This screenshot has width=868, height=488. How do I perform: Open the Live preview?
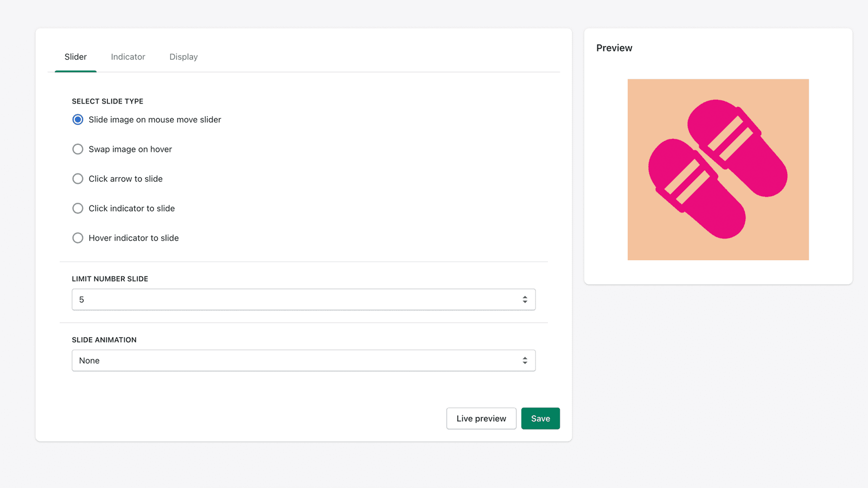click(x=481, y=418)
